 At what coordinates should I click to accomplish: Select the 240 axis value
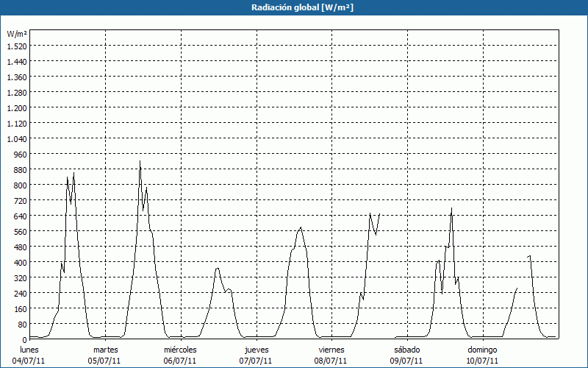click(21, 293)
